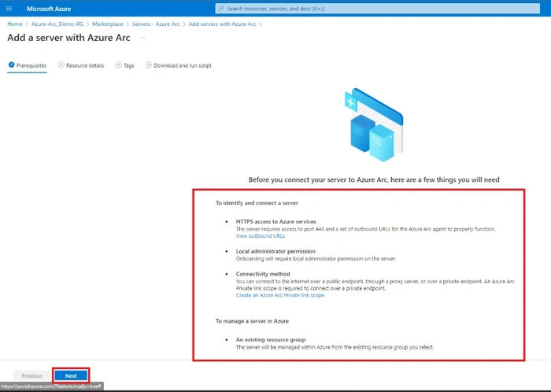551x392 pixels.
Task: Click the Tags step number icon
Action: 118,65
